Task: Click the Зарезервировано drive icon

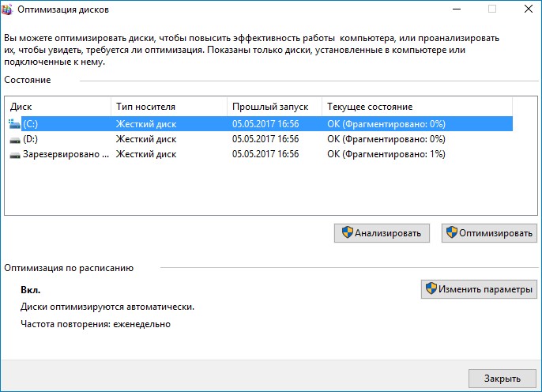Action: [x=15, y=155]
